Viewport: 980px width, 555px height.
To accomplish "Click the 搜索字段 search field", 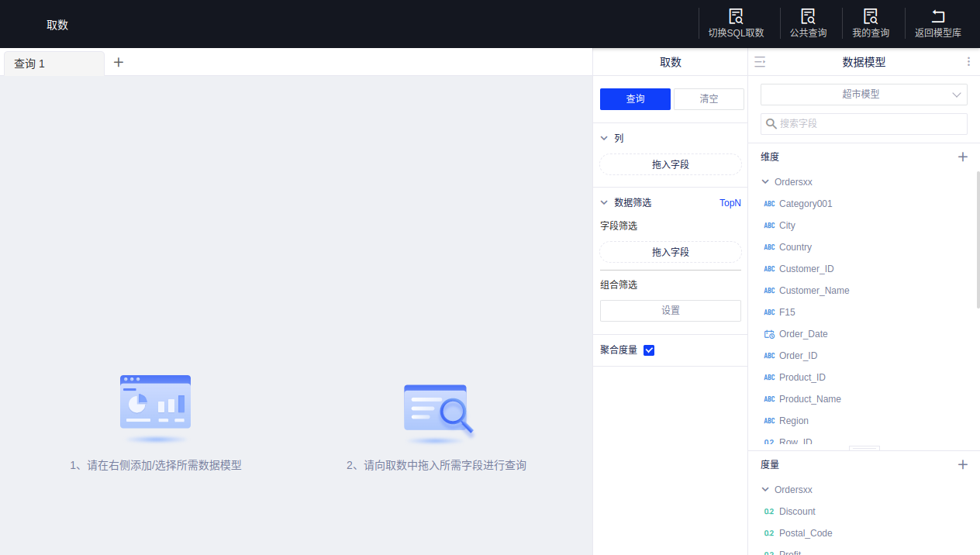I will pos(868,124).
